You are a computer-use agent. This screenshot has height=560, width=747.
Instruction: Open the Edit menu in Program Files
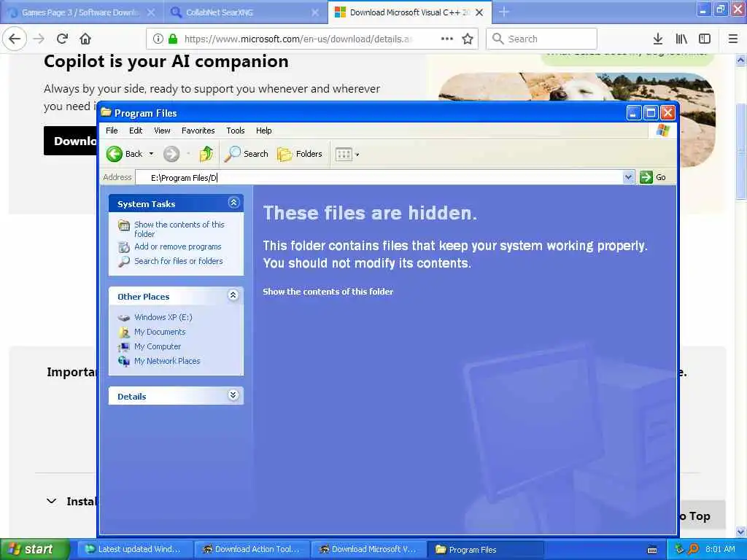coord(136,131)
